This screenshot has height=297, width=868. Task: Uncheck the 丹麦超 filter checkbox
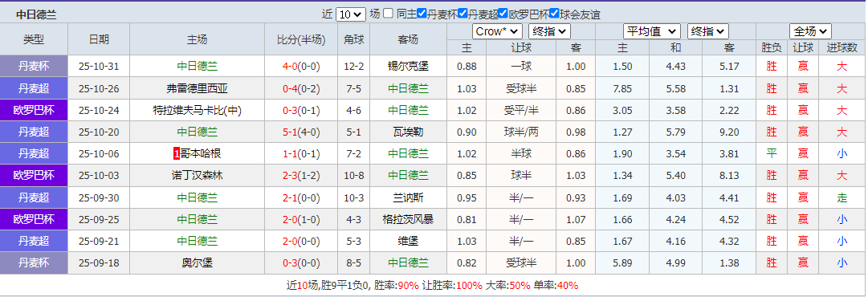[463, 14]
